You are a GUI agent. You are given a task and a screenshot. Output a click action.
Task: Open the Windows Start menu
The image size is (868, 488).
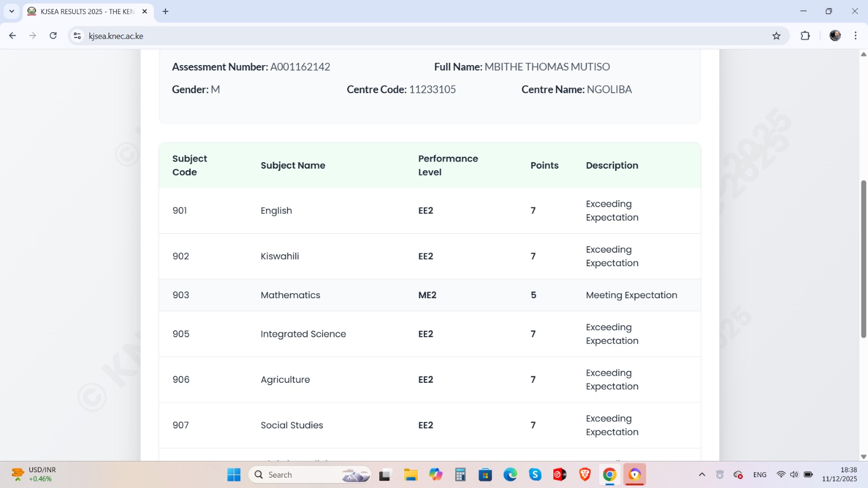click(234, 475)
